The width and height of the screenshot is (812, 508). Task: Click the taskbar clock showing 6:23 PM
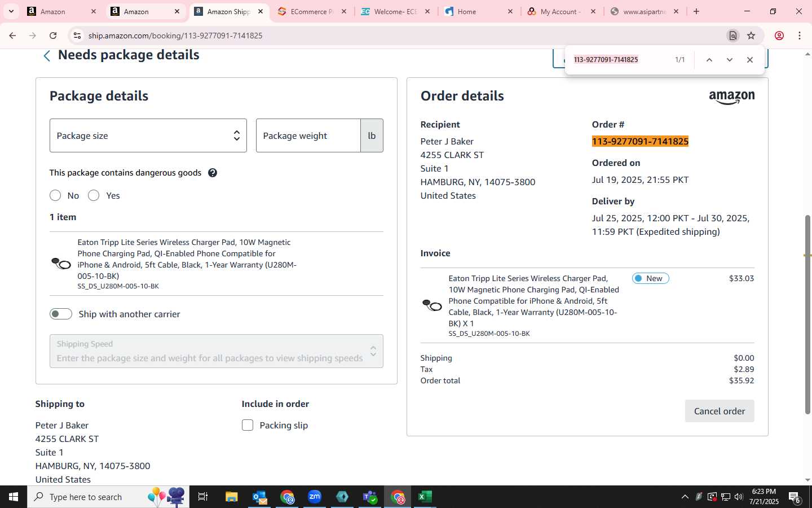click(764, 497)
